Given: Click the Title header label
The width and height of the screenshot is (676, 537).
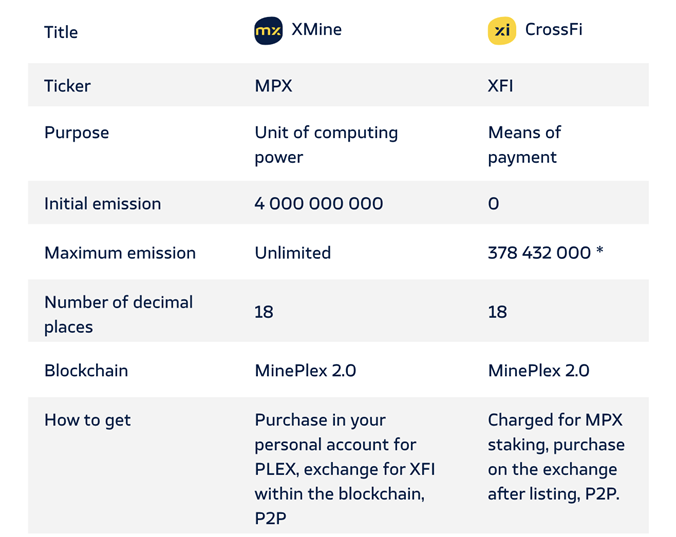Looking at the screenshot, I should coord(61,32).
